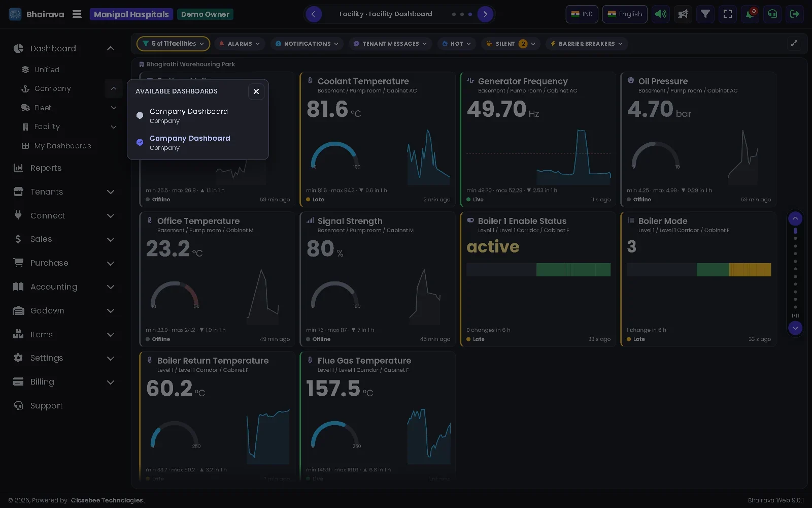The width and height of the screenshot is (812, 508).
Task: Expand the dashboard panel with the expand icon
Action: (x=794, y=44)
